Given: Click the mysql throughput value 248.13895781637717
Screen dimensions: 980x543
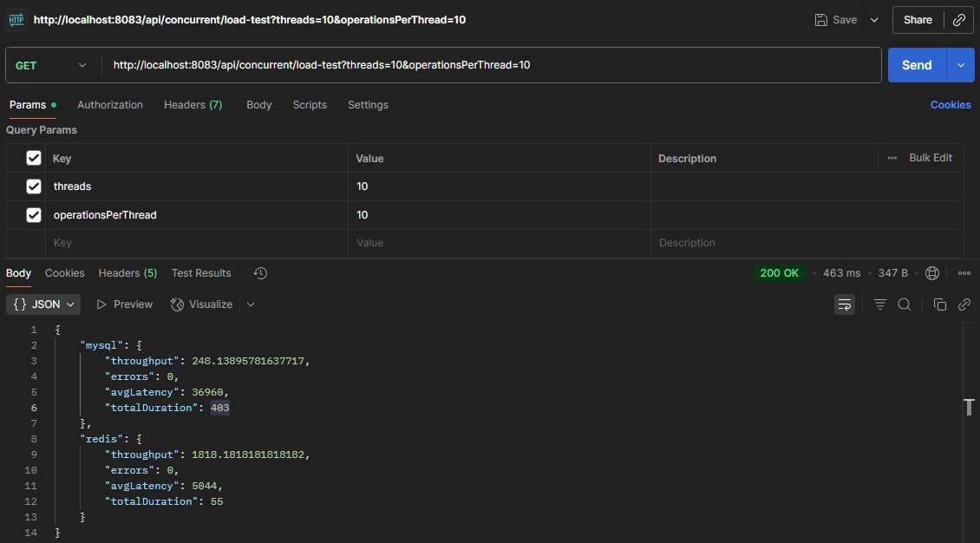Looking at the screenshot, I should 248,361.
